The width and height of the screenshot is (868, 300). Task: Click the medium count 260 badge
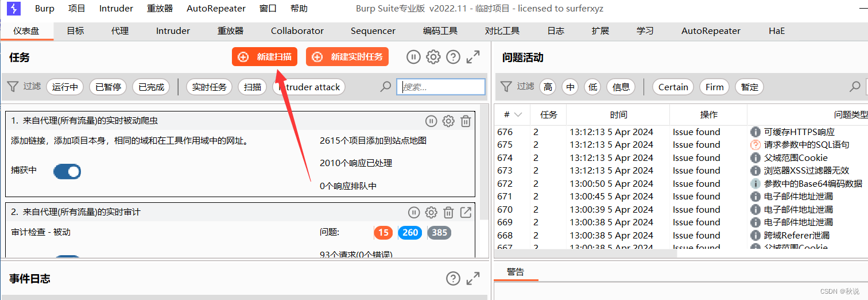click(410, 233)
